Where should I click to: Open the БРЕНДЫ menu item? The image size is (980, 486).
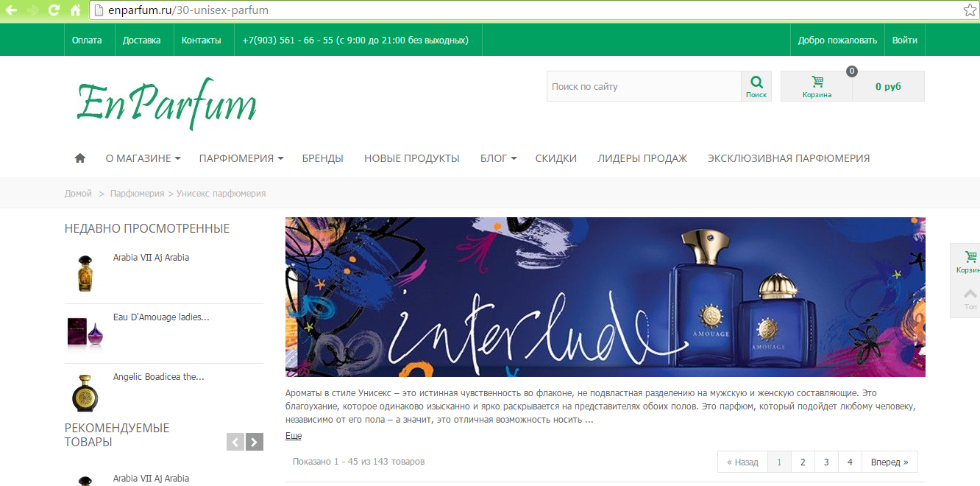pyautogui.click(x=322, y=158)
